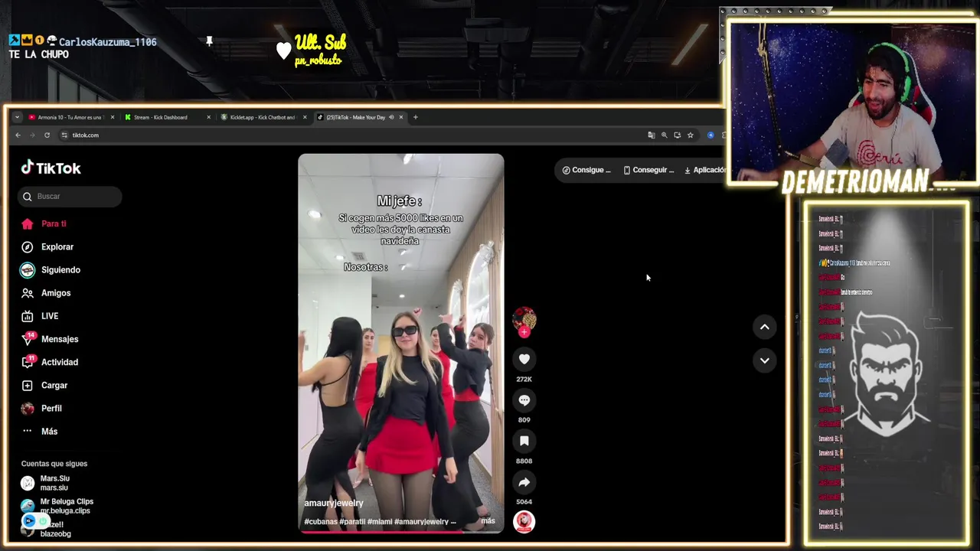Click the #cubanas hashtag
This screenshot has height=551, width=980.
pos(320,522)
